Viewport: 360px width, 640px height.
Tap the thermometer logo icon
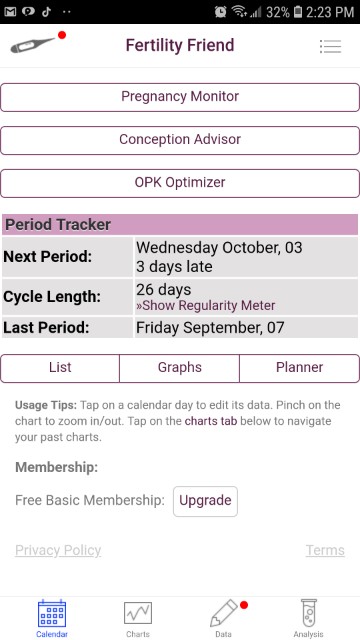click(x=33, y=45)
